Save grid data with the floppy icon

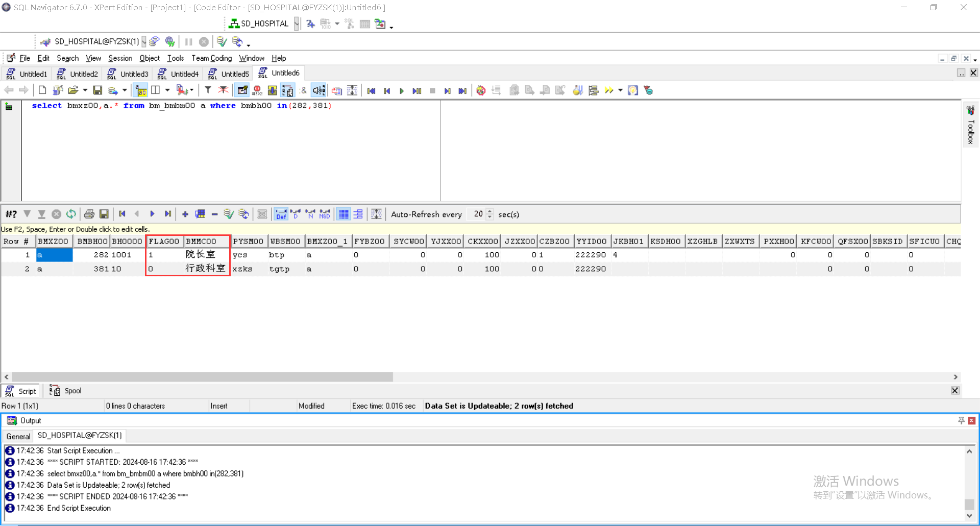[x=104, y=214]
